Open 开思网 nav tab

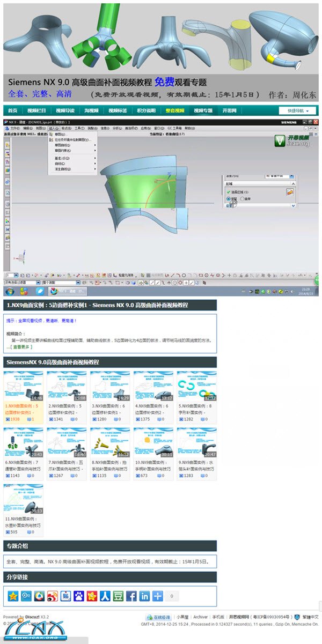[x=229, y=110]
